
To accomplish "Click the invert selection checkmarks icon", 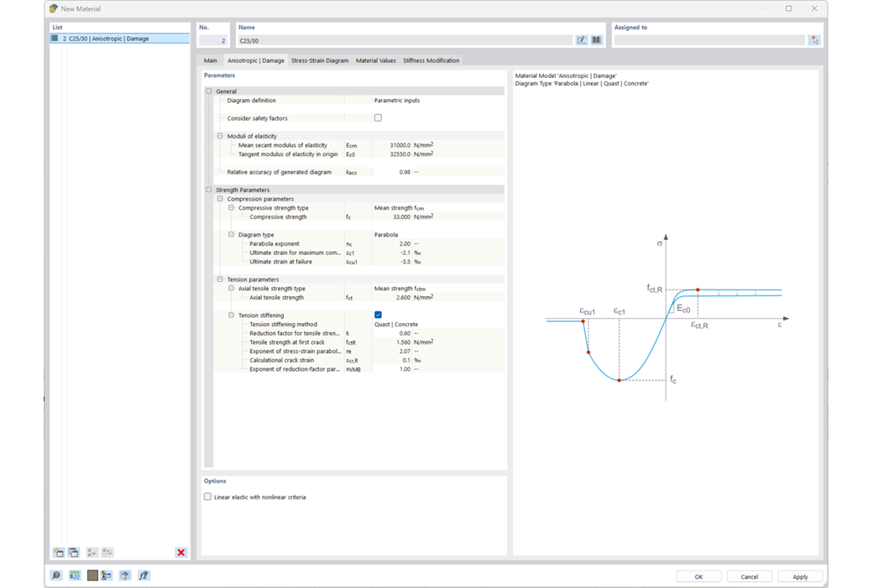I will [107, 553].
